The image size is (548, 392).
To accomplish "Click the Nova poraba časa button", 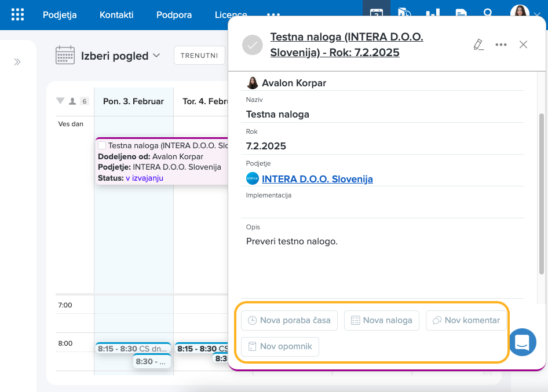I will (x=290, y=320).
